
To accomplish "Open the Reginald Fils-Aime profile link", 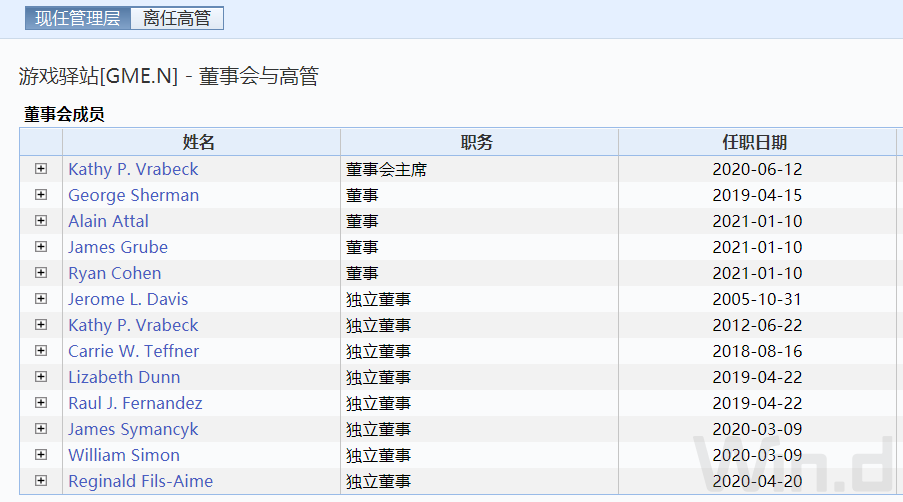I will click(x=141, y=481).
